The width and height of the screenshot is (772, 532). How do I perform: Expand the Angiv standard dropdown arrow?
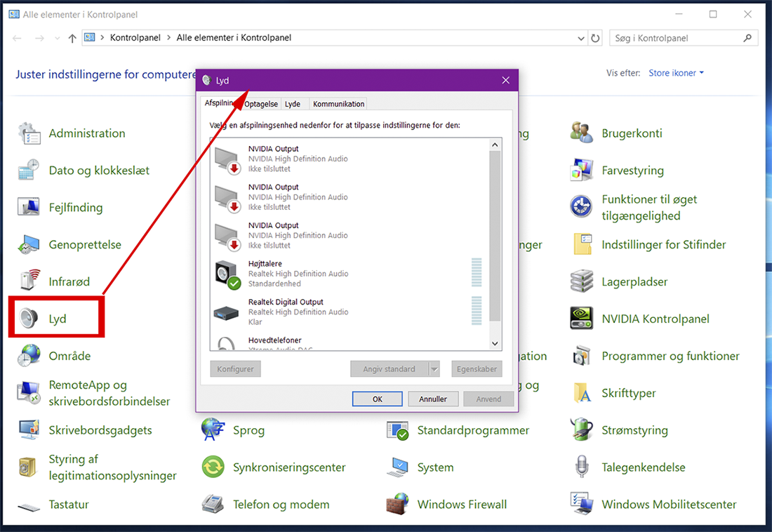click(x=434, y=369)
